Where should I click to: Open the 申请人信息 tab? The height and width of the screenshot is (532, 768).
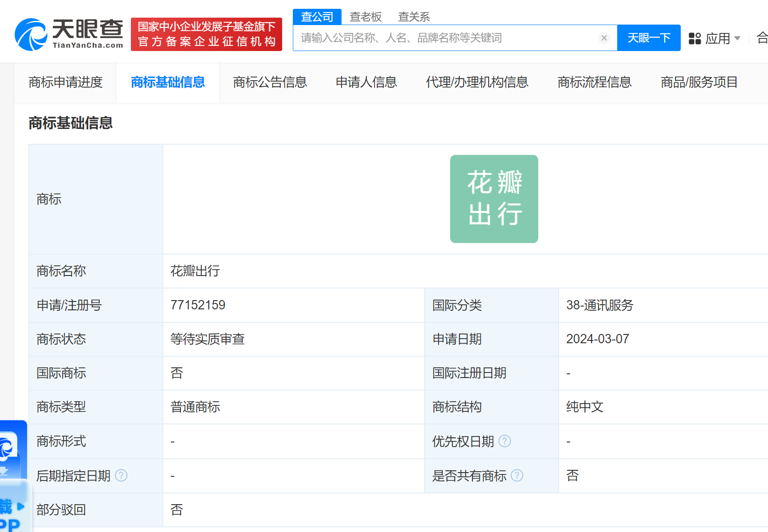(x=366, y=83)
